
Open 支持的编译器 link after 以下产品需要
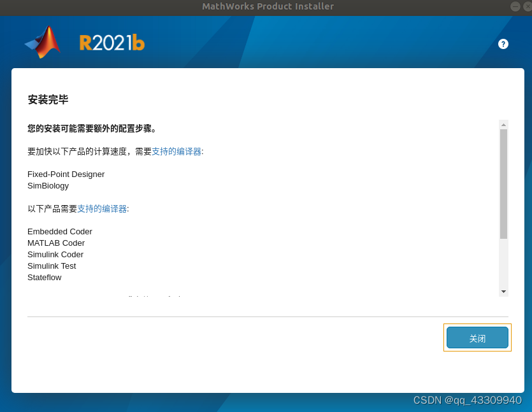[x=102, y=209]
